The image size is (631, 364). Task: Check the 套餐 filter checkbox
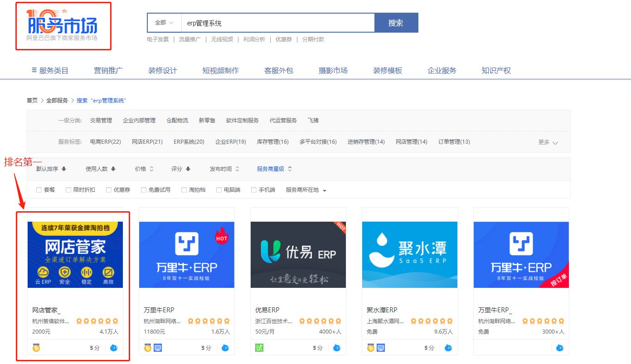click(39, 190)
